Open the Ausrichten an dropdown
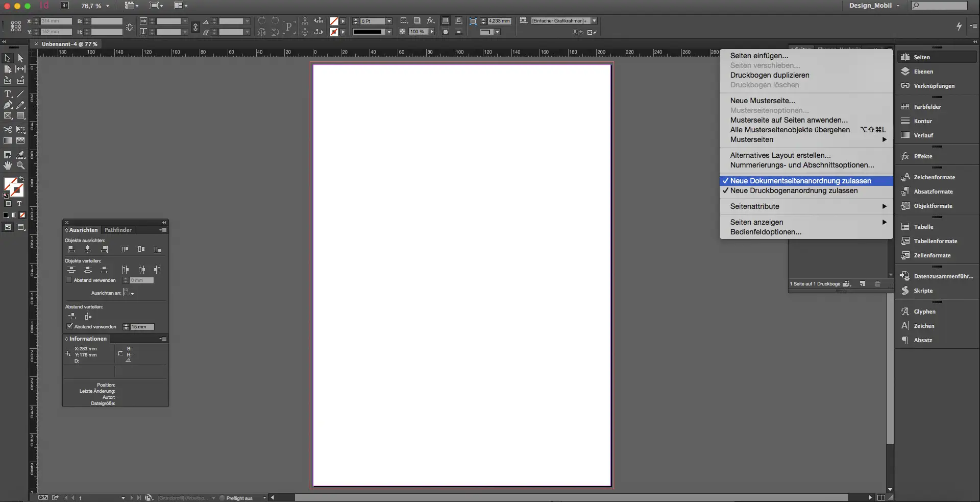This screenshot has width=980, height=502. tap(128, 293)
